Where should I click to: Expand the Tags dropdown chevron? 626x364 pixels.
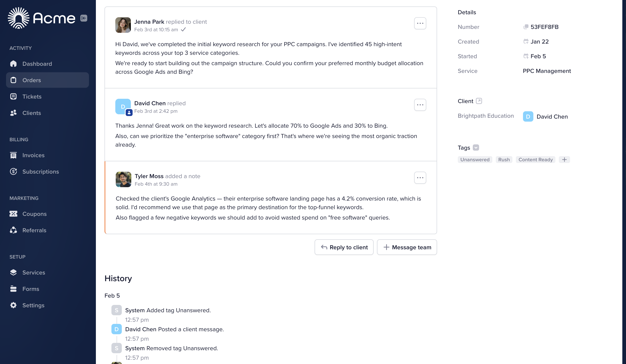pos(476,148)
